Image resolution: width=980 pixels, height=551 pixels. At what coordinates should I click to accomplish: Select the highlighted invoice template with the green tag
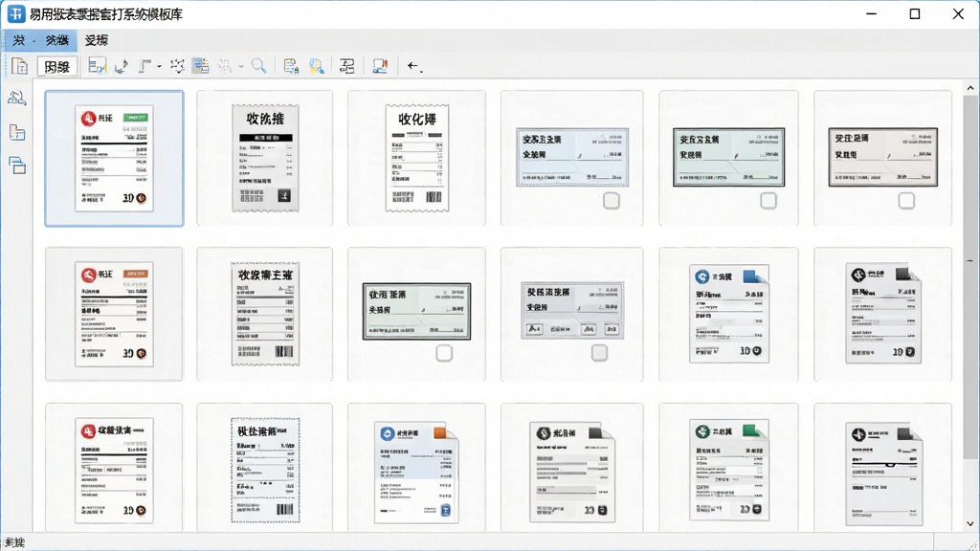(x=115, y=159)
